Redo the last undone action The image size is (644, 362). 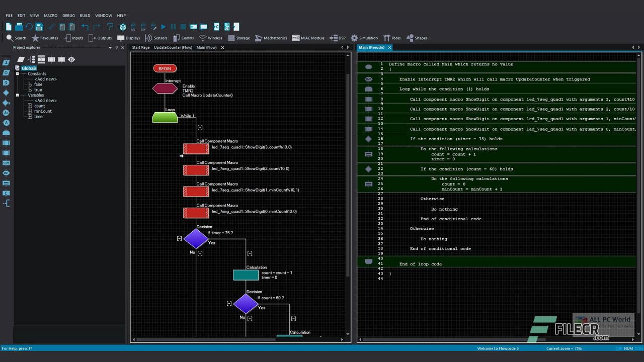pos(97,27)
